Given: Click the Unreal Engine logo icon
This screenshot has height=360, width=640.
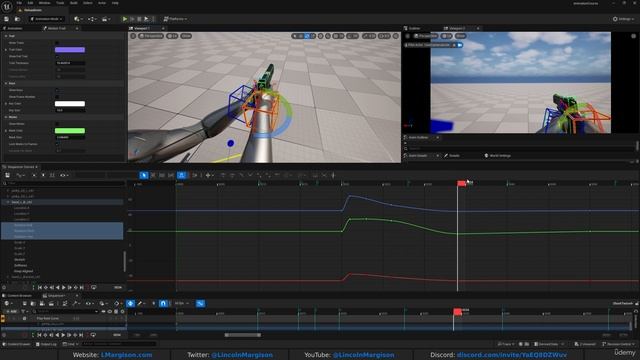Looking at the screenshot, I should pyautogui.click(x=7, y=7).
